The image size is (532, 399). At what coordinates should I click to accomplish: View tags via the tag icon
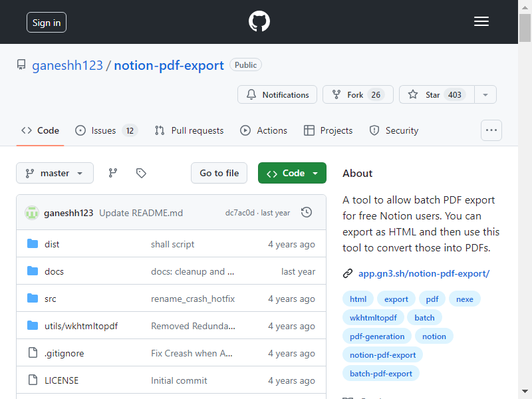(141, 173)
